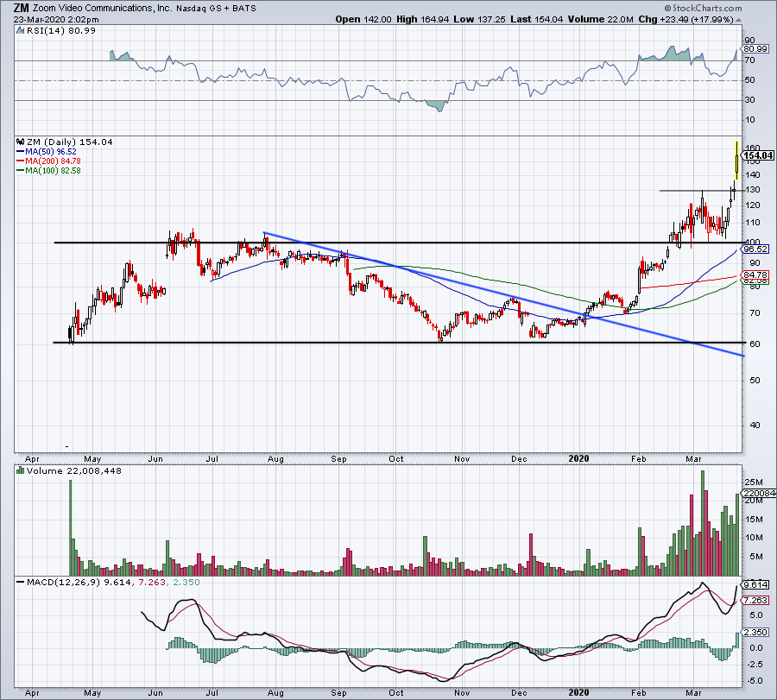
Task: Click the 25M label on the volume scale
Action: tap(753, 482)
